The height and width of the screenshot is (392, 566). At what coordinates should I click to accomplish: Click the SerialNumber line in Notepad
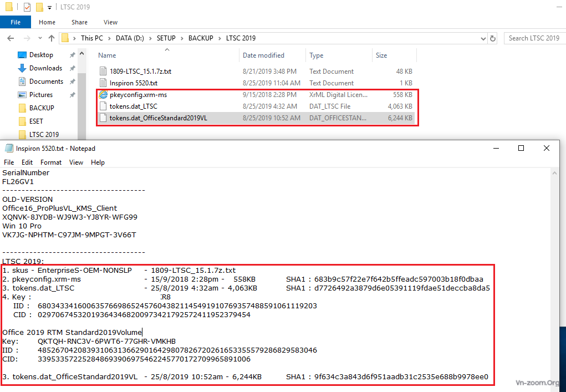click(26, 172)
